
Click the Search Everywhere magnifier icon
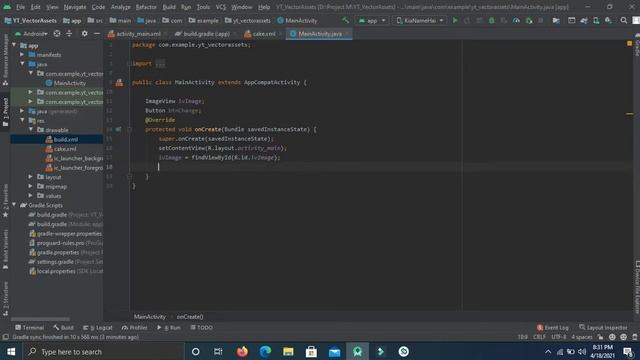point(624,20)
